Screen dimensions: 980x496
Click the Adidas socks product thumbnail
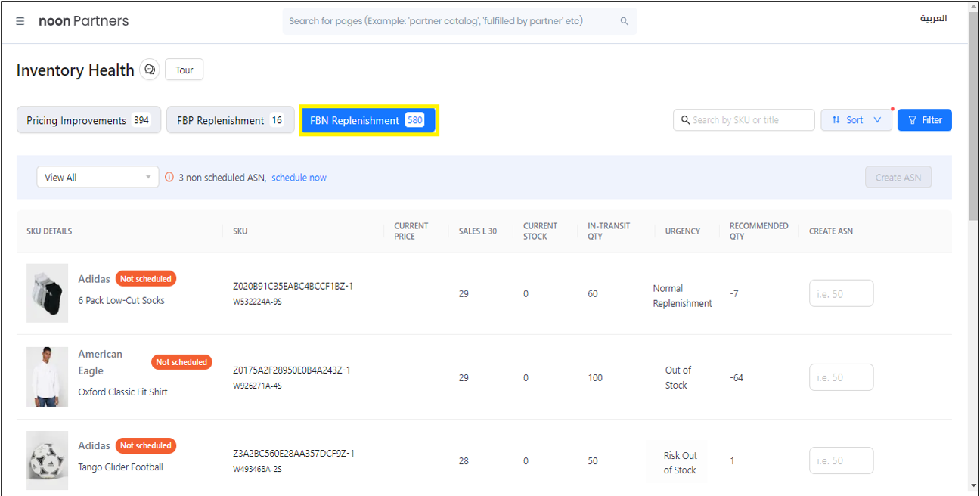point(47,293)
